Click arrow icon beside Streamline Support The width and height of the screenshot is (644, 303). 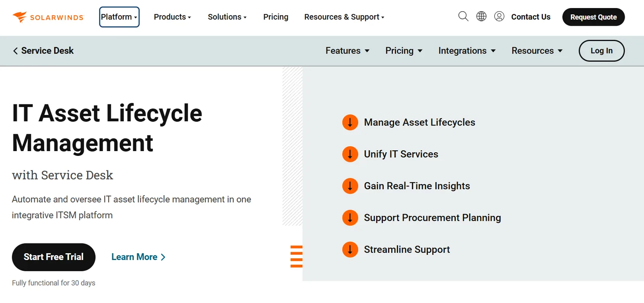pos(350,249)
